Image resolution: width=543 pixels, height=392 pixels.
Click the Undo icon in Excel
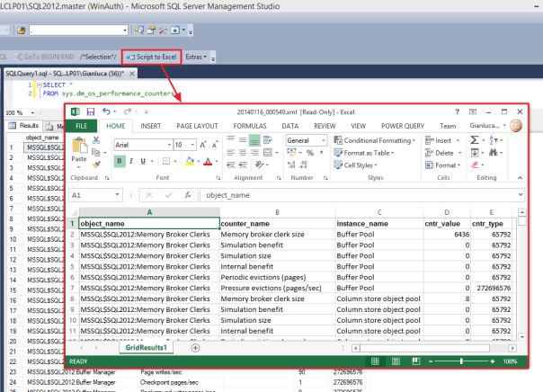click(x=106, y=111)
